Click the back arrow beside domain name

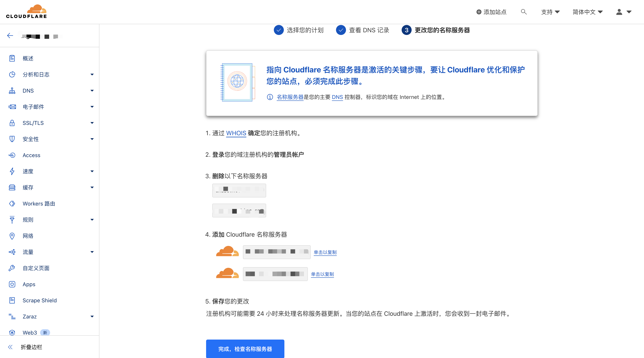tap(10, 36)
